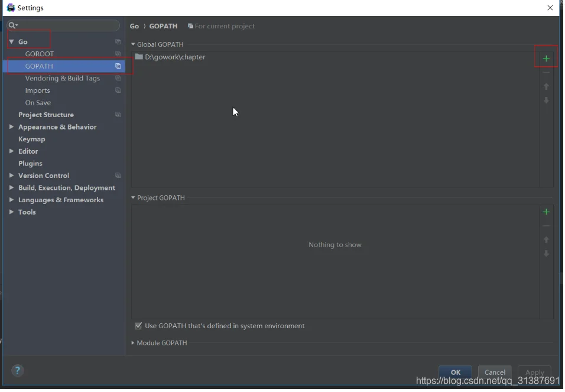
Task: Click project icon beside Version Control
Action: [118, 176]
